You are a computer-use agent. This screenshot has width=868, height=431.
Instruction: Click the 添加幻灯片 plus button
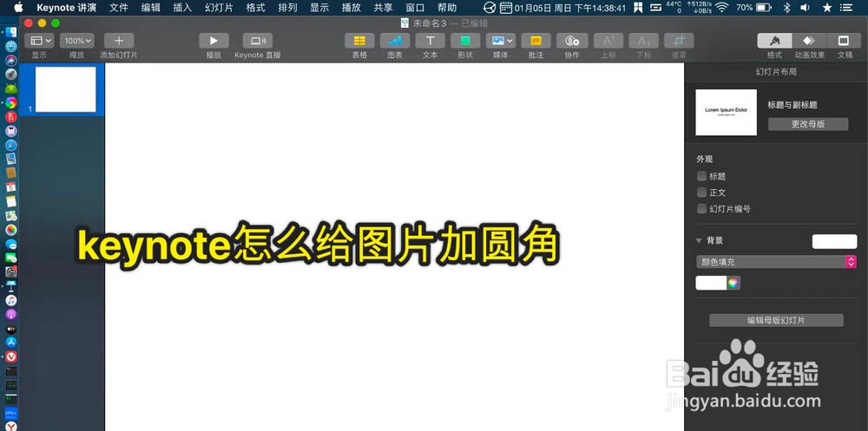[118, 41]
